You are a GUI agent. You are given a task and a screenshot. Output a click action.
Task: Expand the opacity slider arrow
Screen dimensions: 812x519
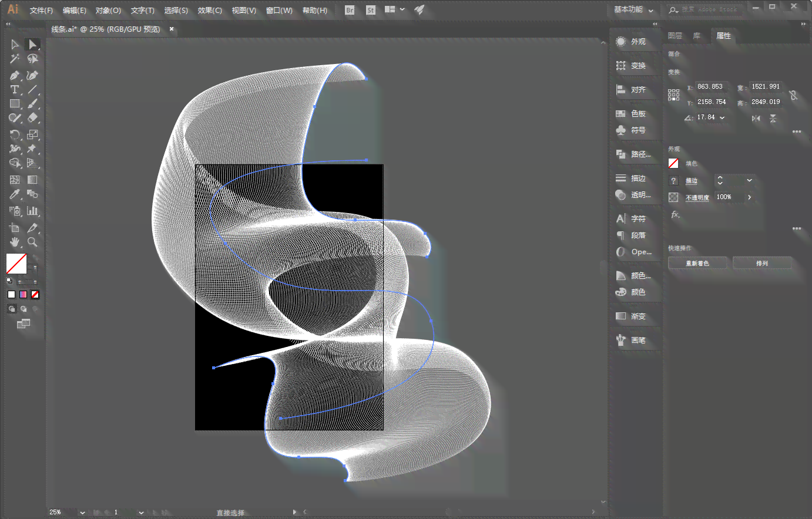click(x=749, y=197)
